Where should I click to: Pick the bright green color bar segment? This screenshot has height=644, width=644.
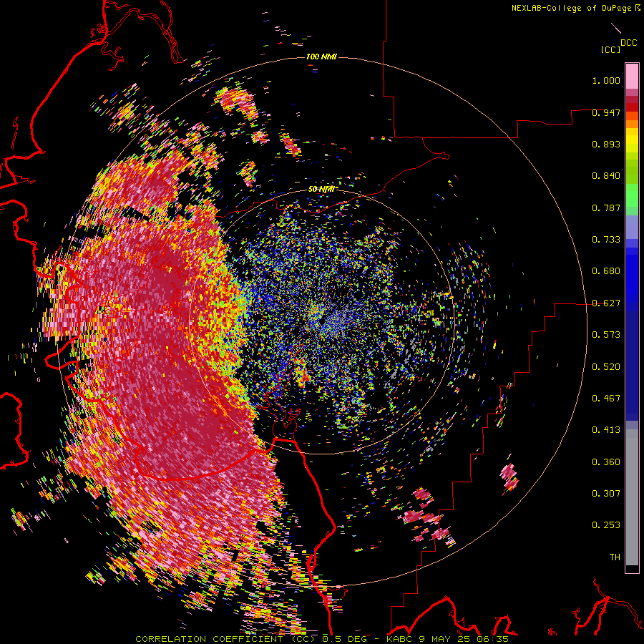(632, 195)
